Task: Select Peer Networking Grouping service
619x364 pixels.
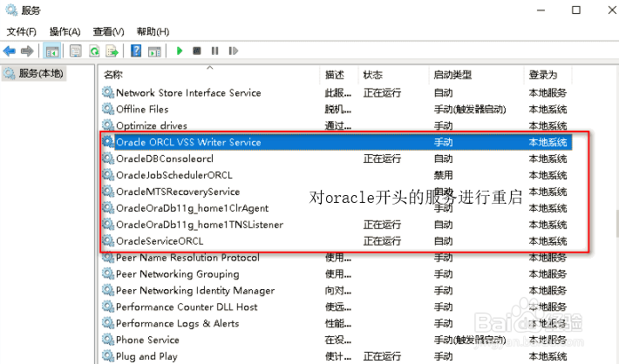Action: tap(336, 274)
